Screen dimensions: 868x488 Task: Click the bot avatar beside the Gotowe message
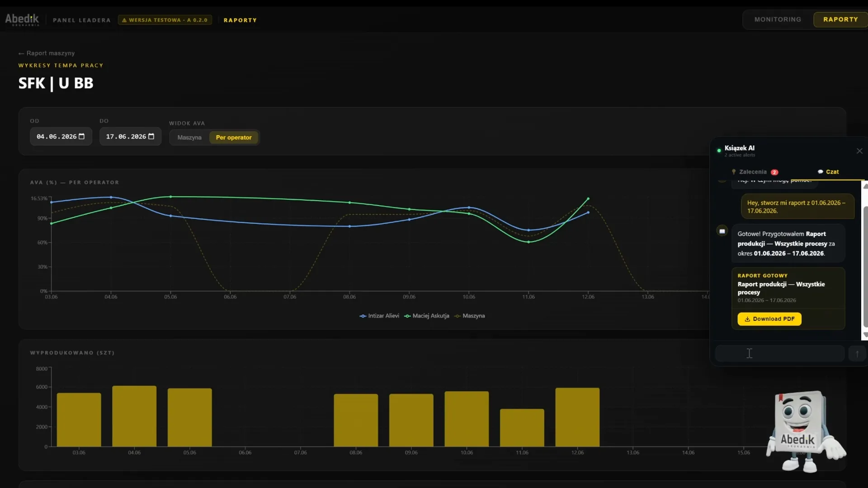pyautogui.click(x=722, y=231)
